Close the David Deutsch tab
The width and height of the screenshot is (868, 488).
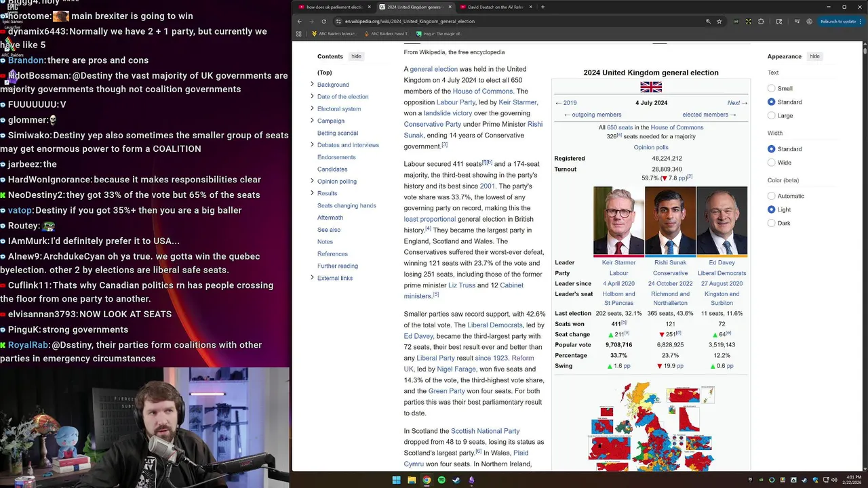click(531, 7)
